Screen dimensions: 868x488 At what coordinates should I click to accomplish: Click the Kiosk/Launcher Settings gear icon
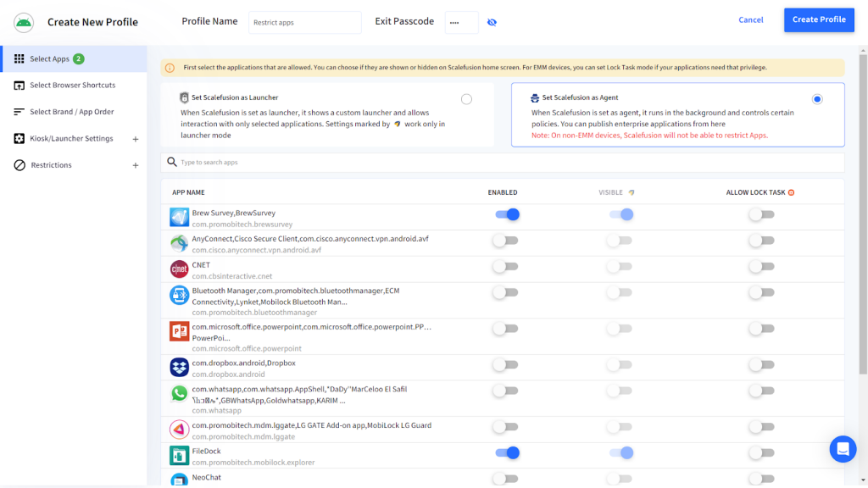(19, 138)
